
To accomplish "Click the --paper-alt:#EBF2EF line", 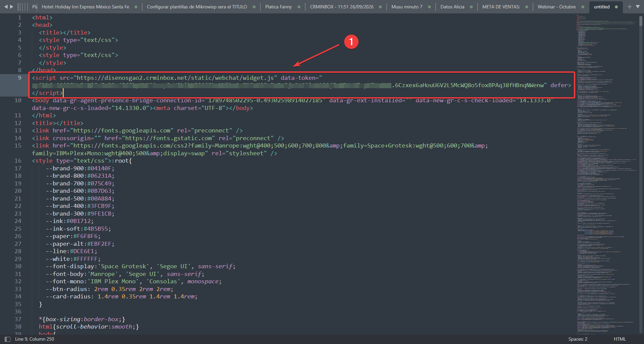I will [x=80, y=244].
